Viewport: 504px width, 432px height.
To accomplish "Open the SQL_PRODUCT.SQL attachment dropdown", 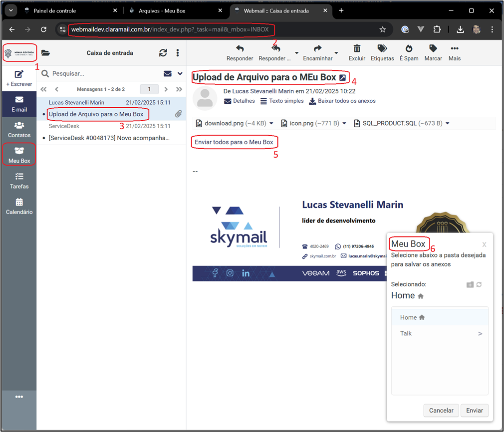I will pyautogui.click(x=447, y=123).
